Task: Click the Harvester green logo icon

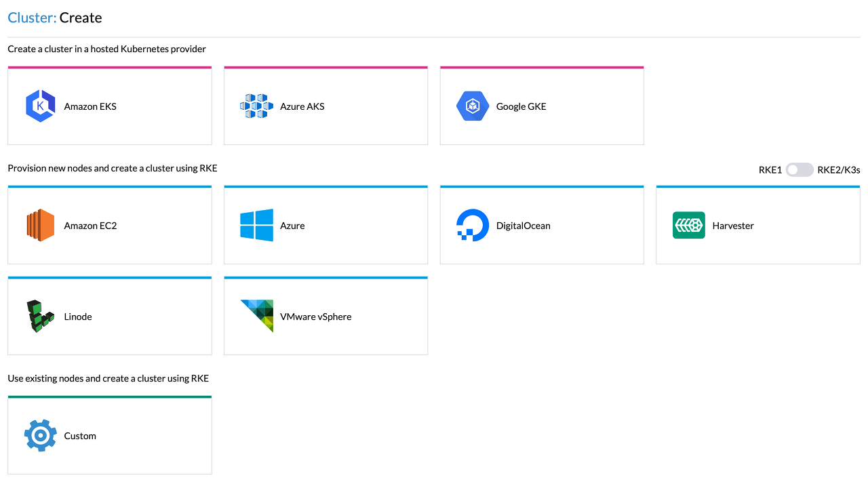Action: point(689,225)
